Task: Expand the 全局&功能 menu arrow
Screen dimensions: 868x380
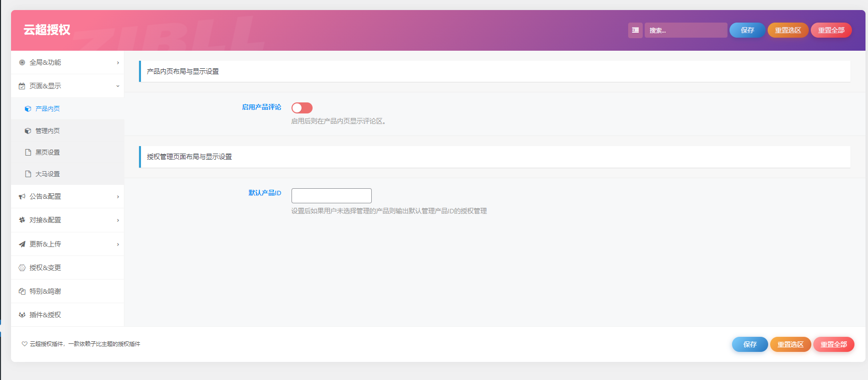Action: pos(118,63)
